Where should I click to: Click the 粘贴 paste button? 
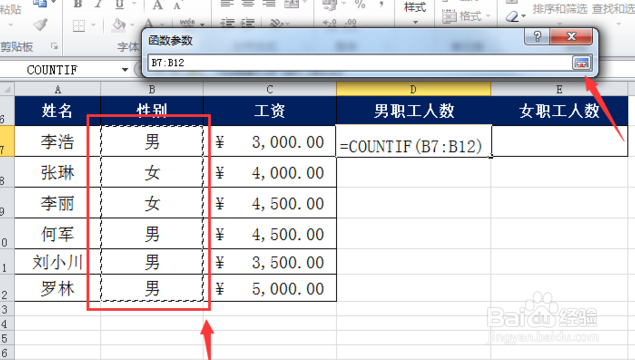click(10, 9)
